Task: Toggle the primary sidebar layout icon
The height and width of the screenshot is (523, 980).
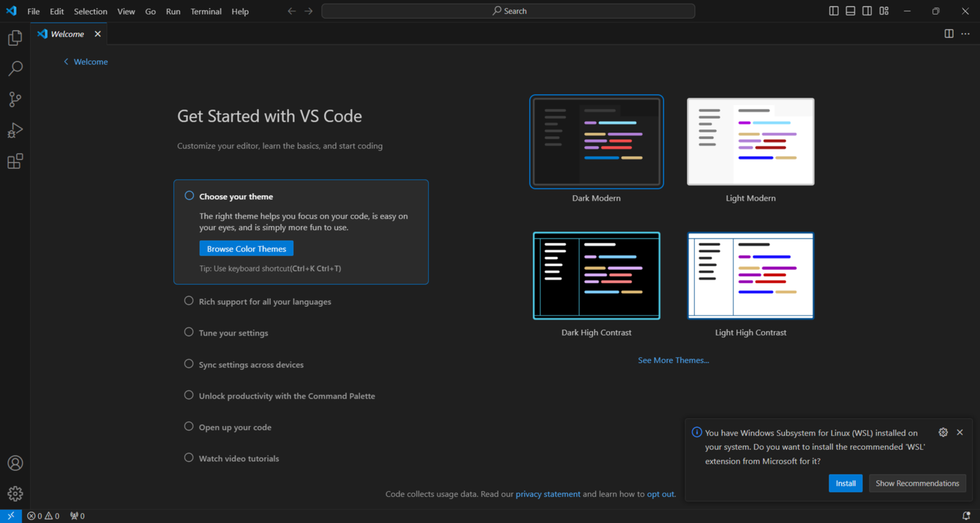Action: 833,11
